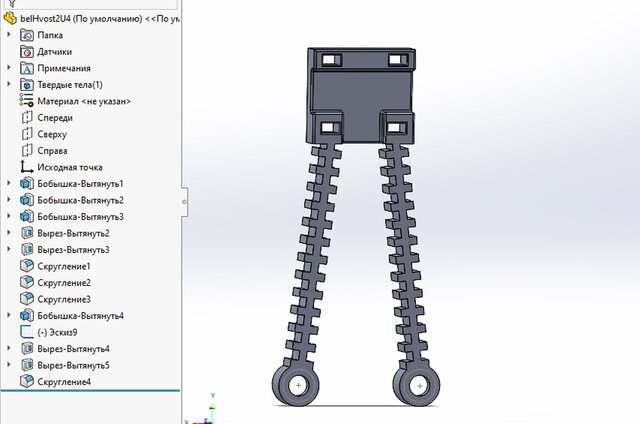
Task: Click the belHvost2U4 part root icon
Action: (10, 19)
